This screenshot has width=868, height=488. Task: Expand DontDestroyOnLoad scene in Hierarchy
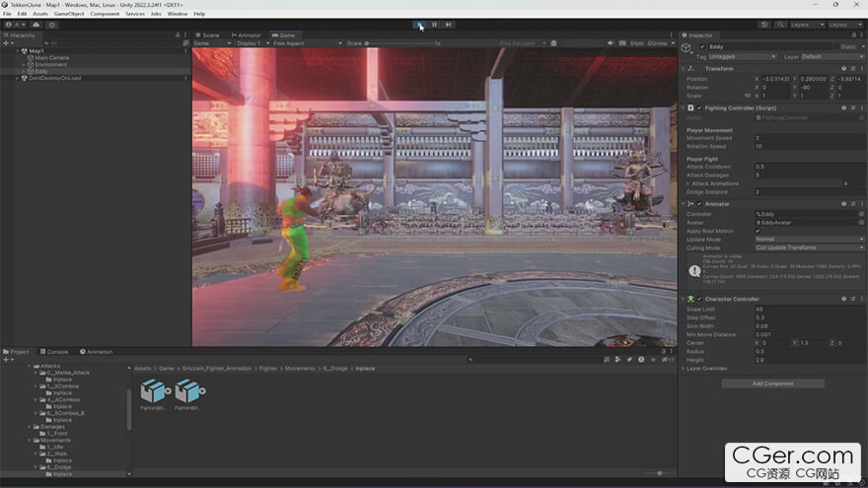(x=17, y=78)
